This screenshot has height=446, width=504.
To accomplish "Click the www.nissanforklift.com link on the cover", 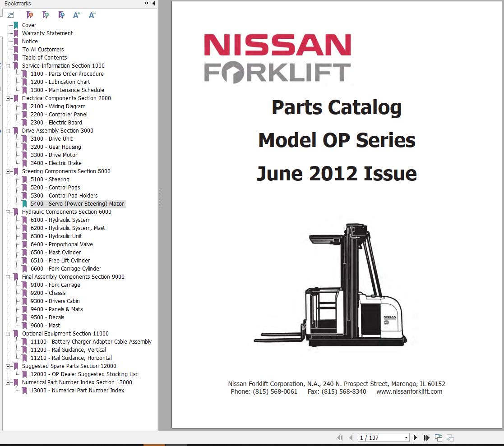I will (409, 392).
